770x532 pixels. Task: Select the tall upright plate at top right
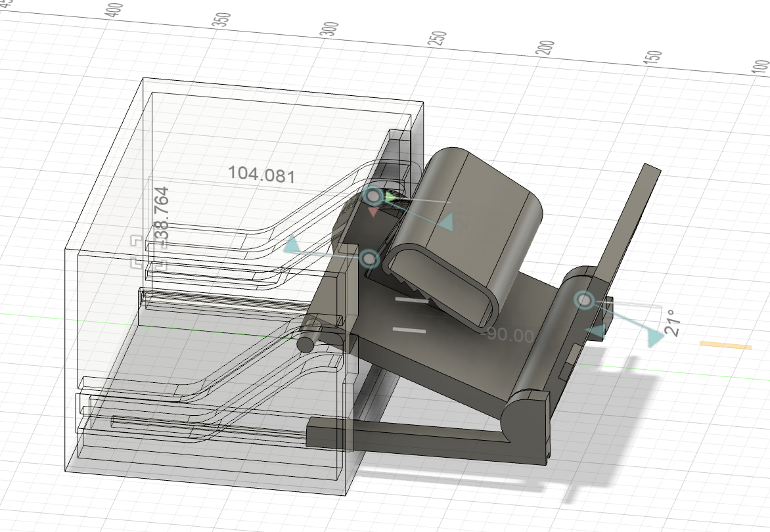[x=630, y=221]
